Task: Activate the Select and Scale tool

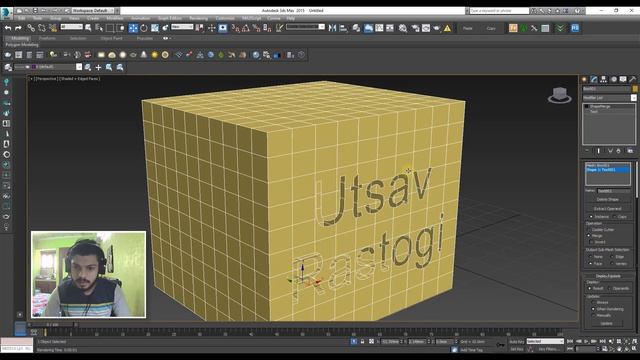Action: click(x=155, y=28)
